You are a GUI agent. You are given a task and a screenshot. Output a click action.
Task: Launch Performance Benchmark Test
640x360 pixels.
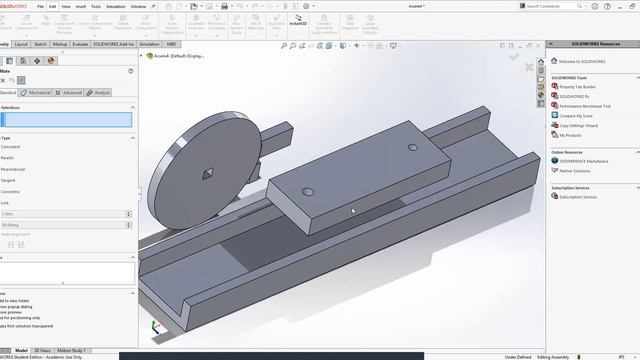pos(581,106)
